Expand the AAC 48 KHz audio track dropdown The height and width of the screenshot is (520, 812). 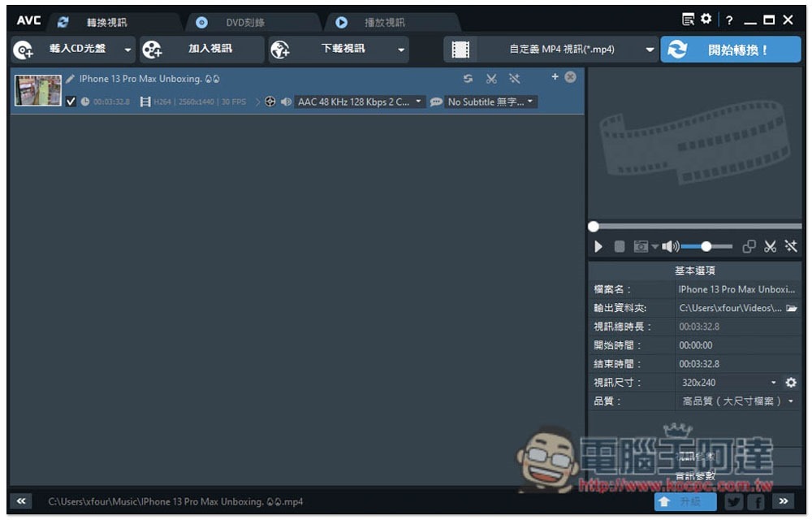[x=361, y=102]
